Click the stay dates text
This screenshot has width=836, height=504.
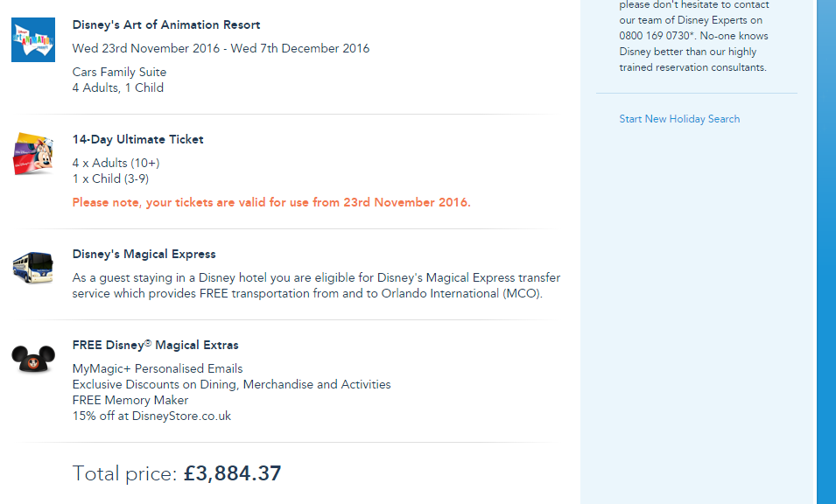click(x=221, y=49)
